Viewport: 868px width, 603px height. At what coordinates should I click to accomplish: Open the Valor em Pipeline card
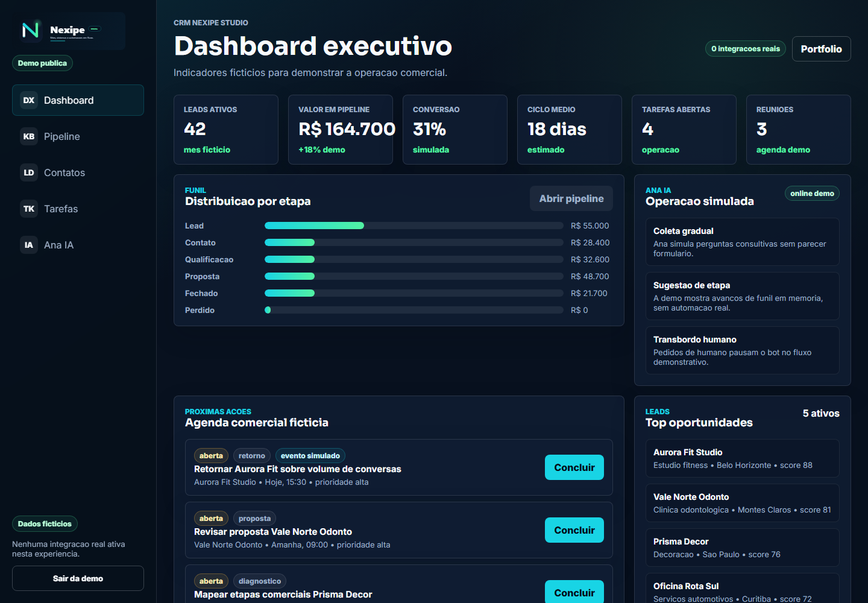(x=341, y=130)
